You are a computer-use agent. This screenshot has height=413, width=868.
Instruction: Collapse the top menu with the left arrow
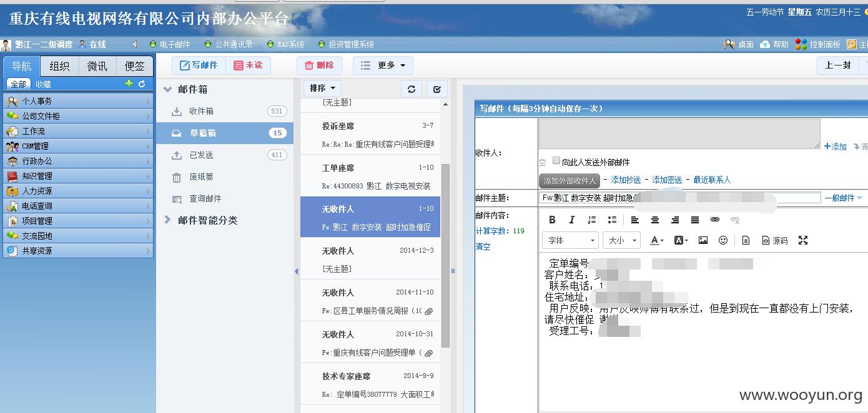[x=135, y=44]
